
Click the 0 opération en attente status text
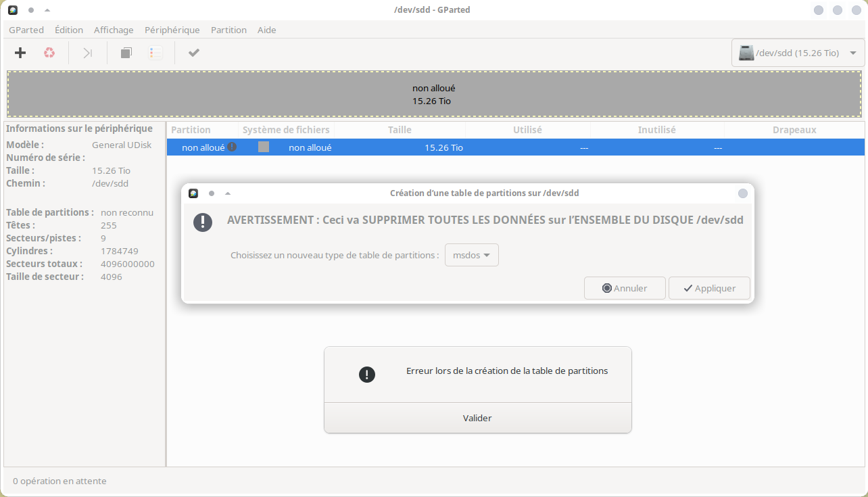[59, 481]
